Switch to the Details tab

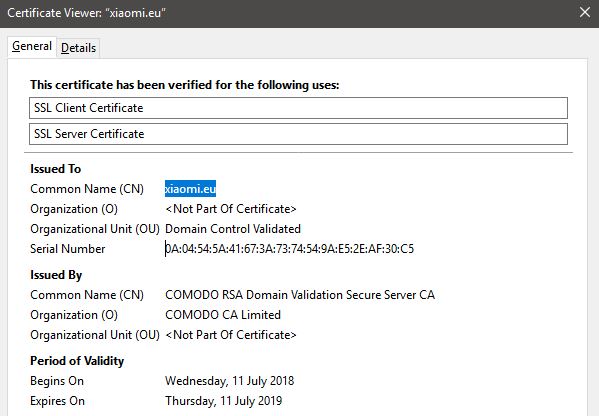coord(78,48)
